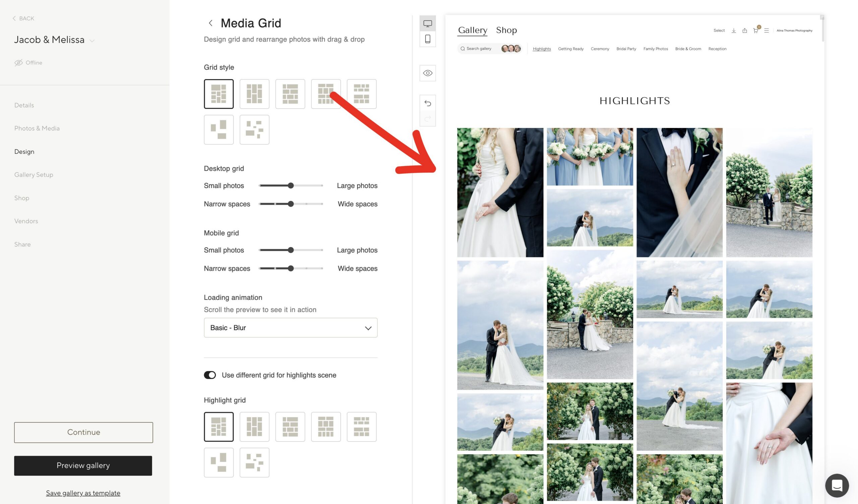
Task: Adjust the Mobile grid spacing slider
Action: point(291,268)
